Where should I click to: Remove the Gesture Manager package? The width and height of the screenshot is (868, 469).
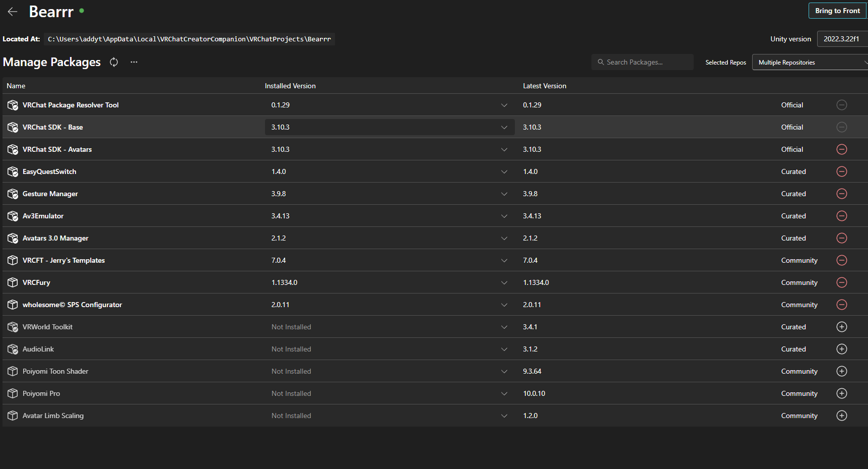click(x=841, y=194)
